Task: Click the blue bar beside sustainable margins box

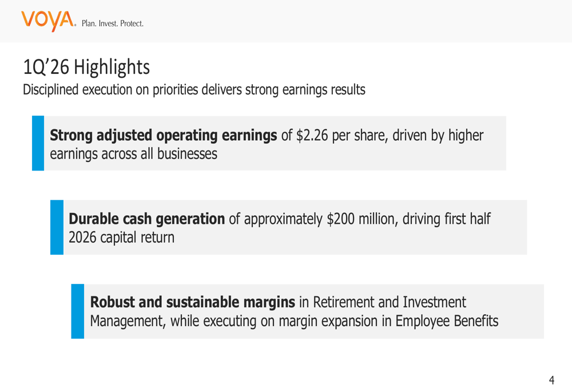Action: pyautogui.click(x=78, y=311)
